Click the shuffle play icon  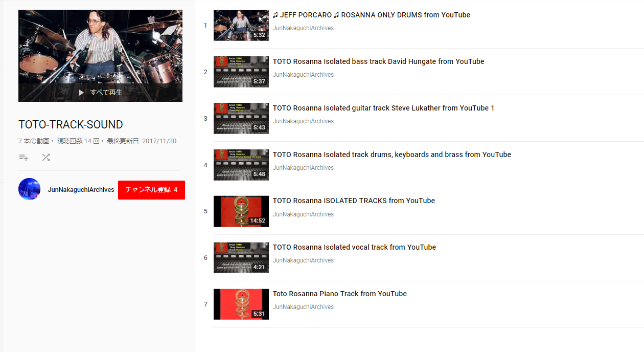point(46,158)
